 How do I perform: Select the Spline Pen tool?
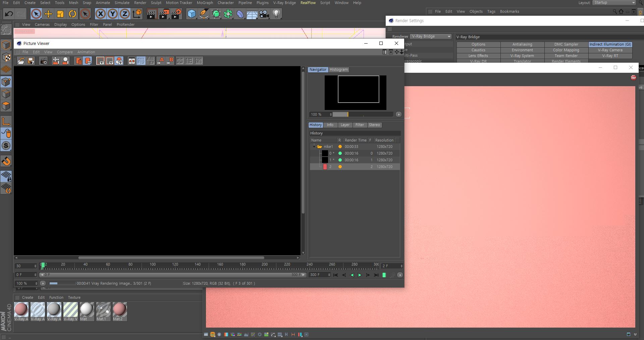(204, 14)
